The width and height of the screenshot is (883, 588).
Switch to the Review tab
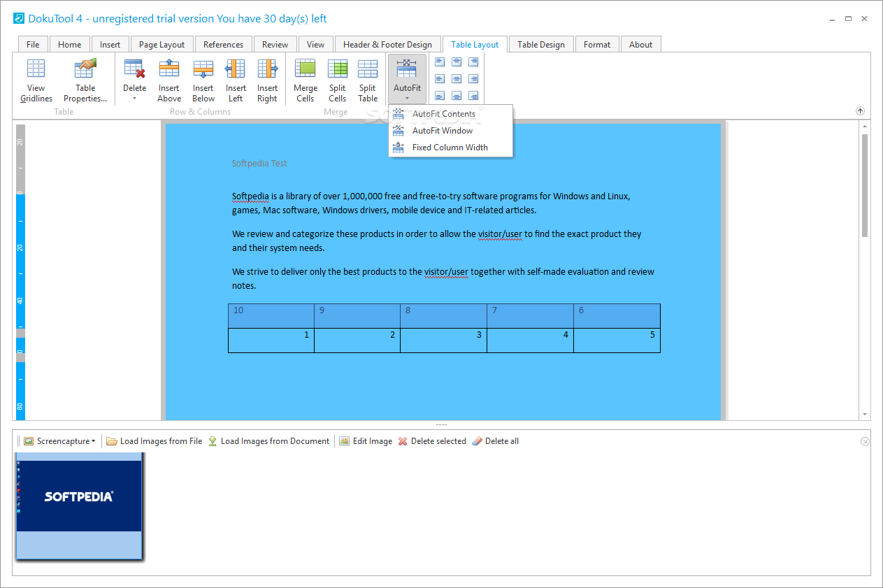(275, 44)
